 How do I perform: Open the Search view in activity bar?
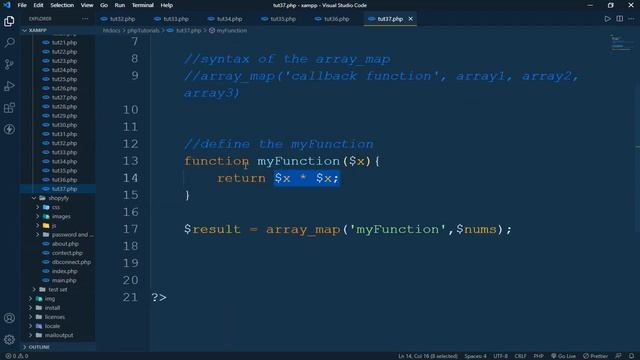coord(9,42)
